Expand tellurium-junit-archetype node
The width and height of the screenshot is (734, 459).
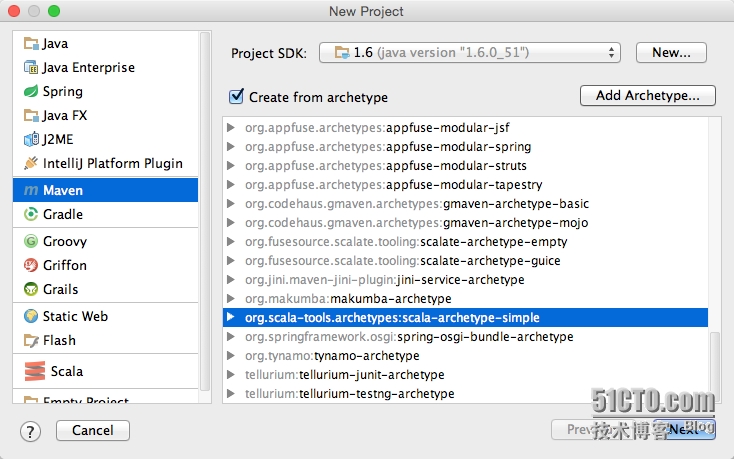point(230,374)
